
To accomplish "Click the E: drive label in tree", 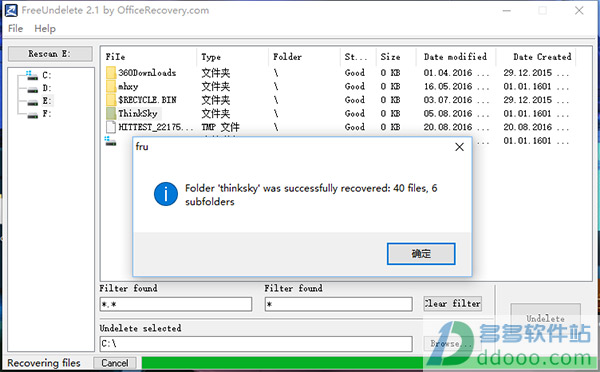I will 47,101.
